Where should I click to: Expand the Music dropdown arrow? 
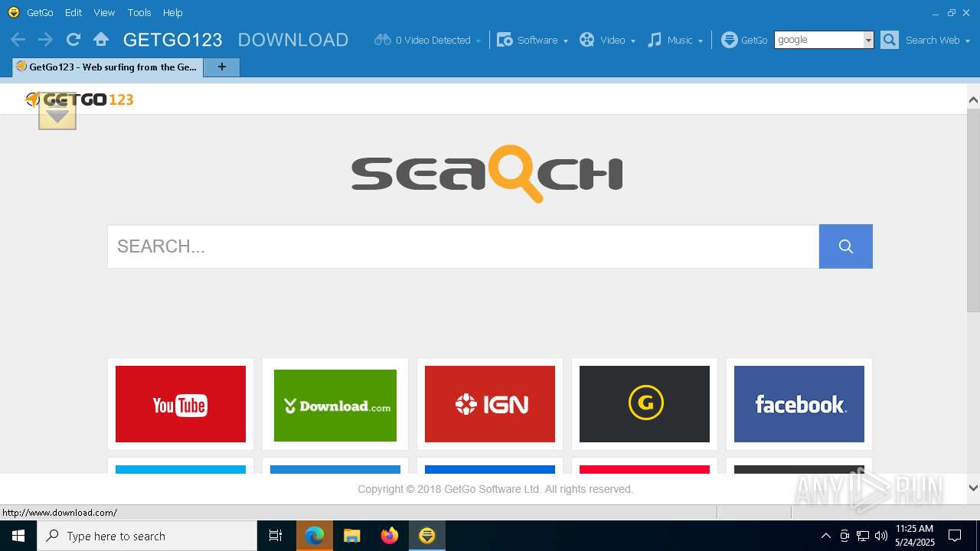(x=701, y=41)
